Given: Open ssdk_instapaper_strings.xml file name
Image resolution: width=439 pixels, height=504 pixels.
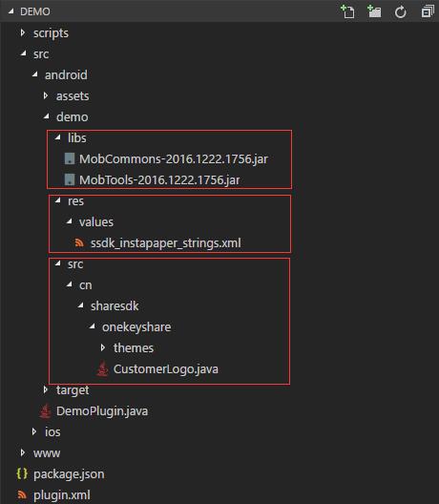Looking at the screenshot, I should coord(166,243).
